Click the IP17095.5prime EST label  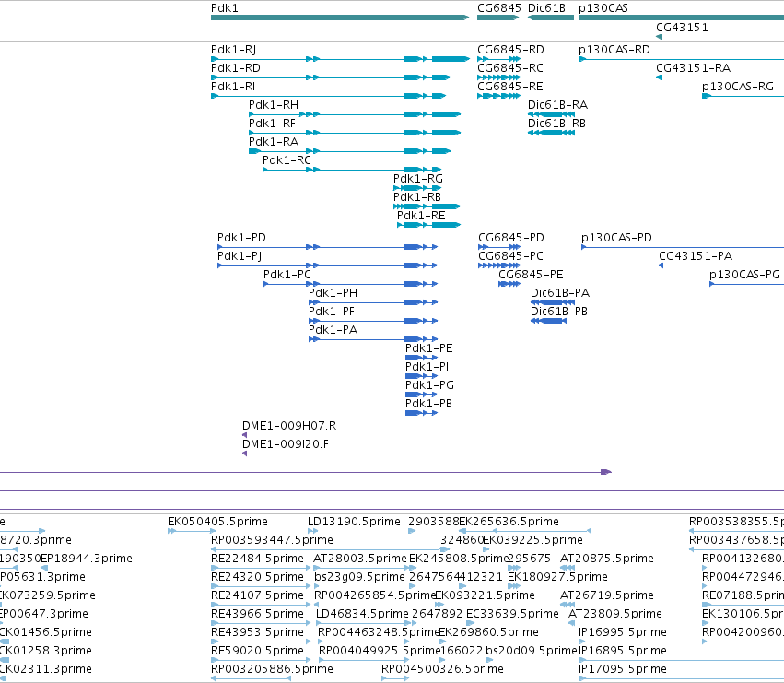[x=623, y=669]
